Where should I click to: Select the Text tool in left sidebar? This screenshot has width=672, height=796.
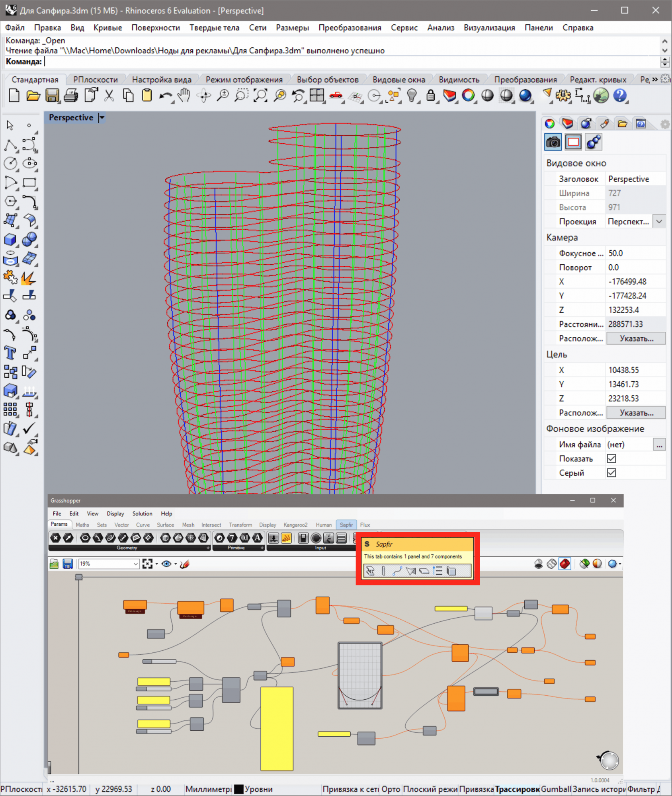click(x=10, y=353)
